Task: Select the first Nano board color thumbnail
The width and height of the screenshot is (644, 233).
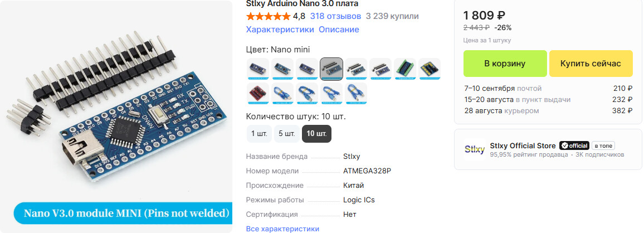Action: pyautogui.click(x=257, y=69)
